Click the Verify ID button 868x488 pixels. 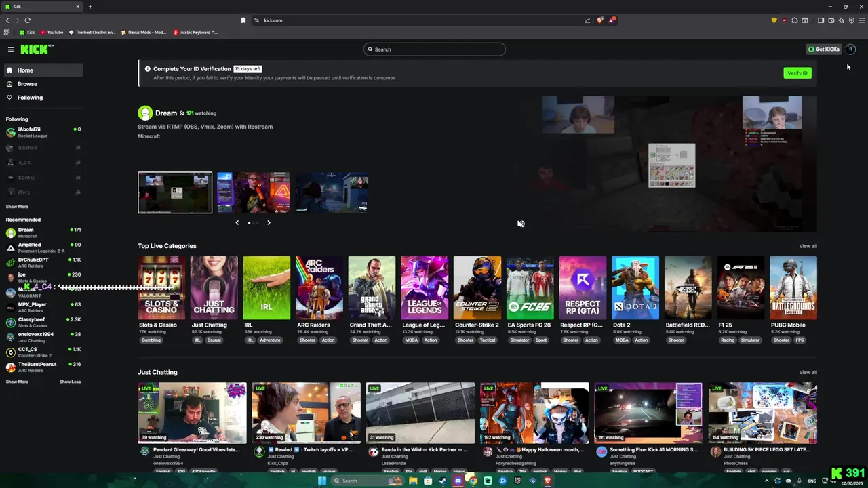tap(797, 73)
